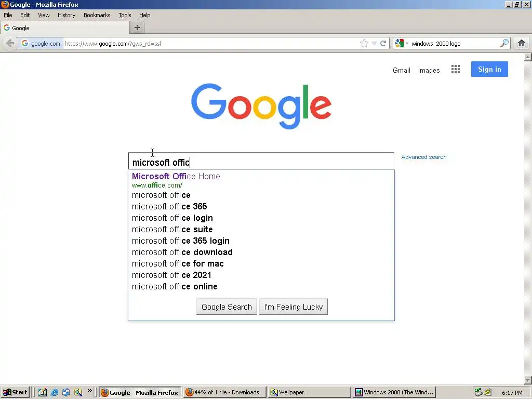Click the google.com site identity icon

[x=41, y=44]
